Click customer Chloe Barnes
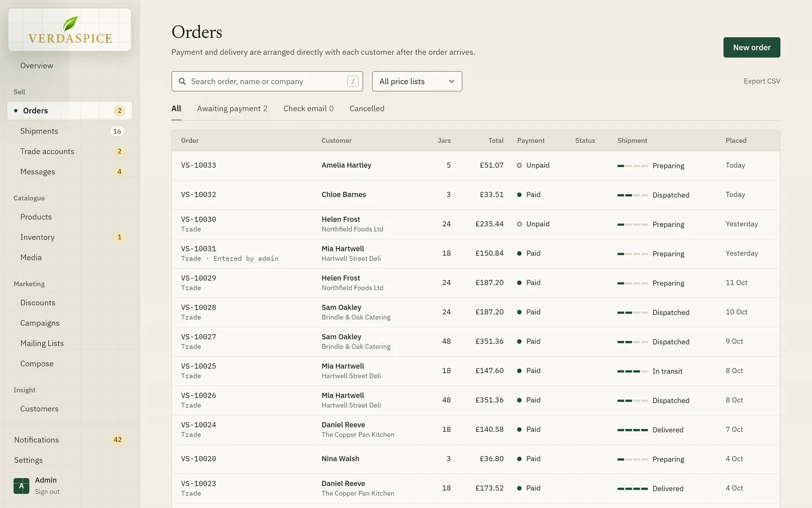Screen dimensions: 812x508 pyautogui.click(x=344, y=195)
